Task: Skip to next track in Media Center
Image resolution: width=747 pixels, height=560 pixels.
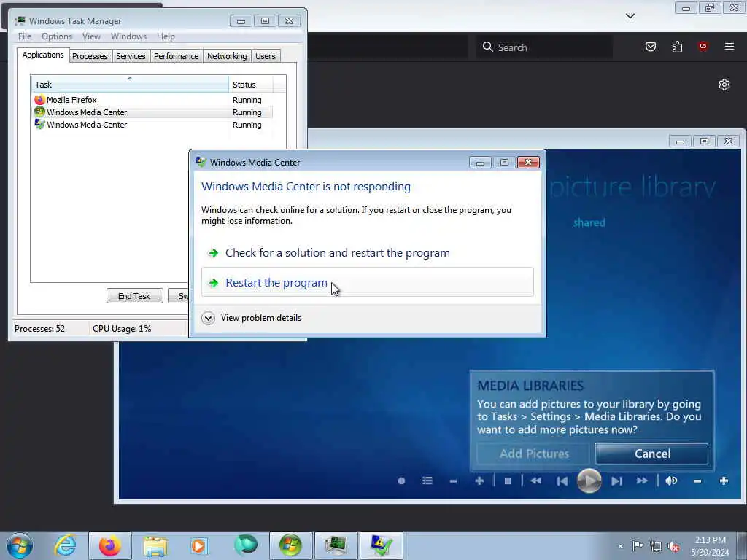Action: click(616, 481)
